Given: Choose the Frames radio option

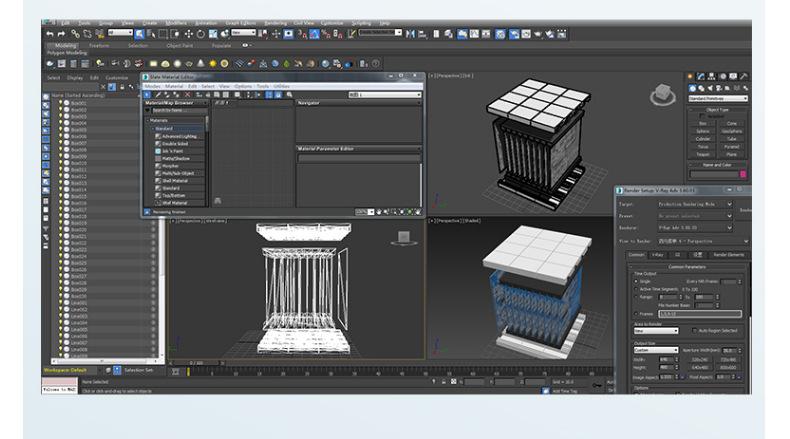Looking at the screenshot, I should point(634,313).
